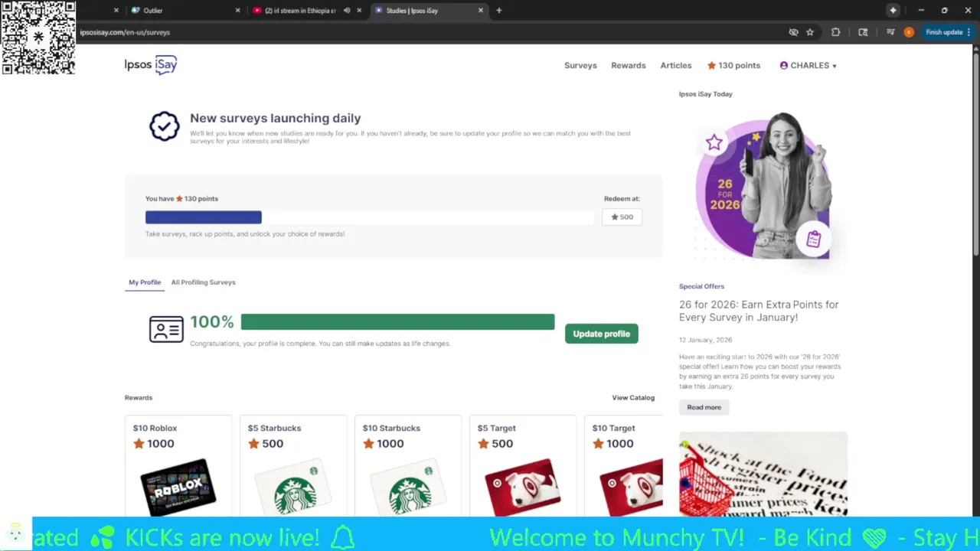Viewport: 980px width, 551px height.
Task: Open the browser extensions puzzle icon
Action: [835, 32]
